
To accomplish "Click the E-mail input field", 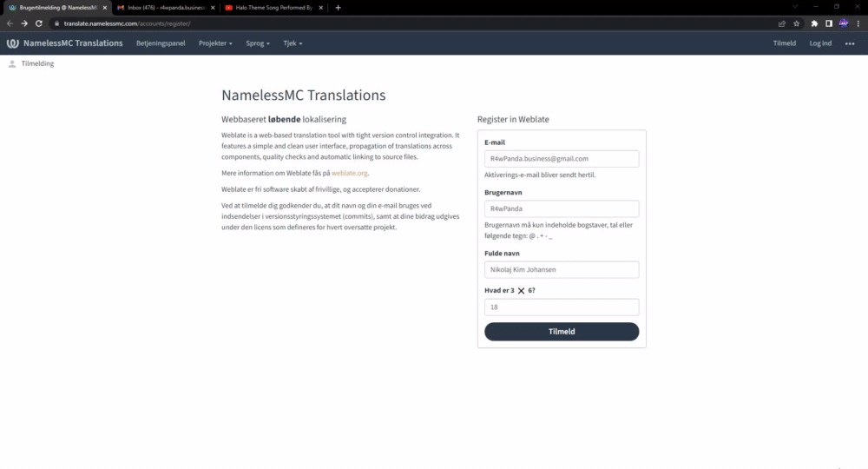I will coord(562,159).
